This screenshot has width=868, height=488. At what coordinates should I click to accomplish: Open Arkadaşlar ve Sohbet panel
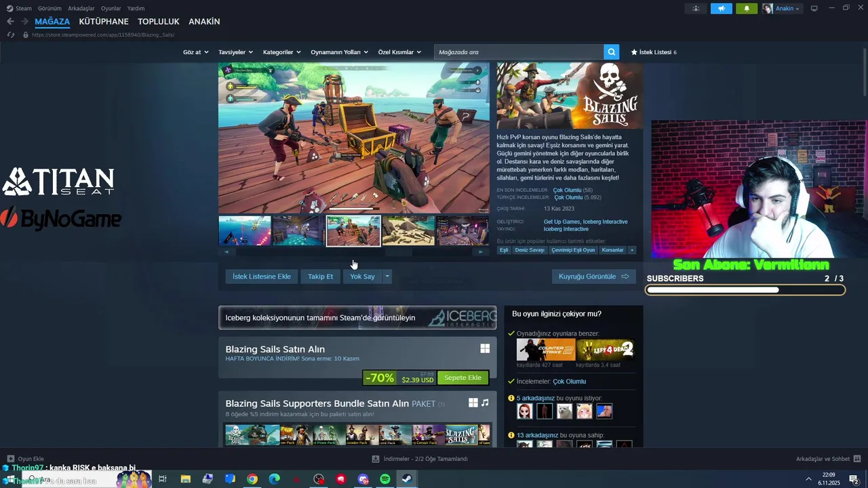pos(828,459)
